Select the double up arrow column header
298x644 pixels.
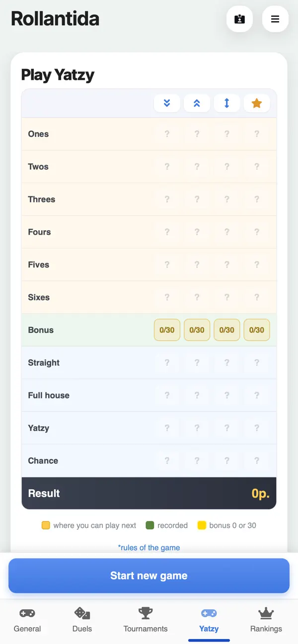coord(197,103)
